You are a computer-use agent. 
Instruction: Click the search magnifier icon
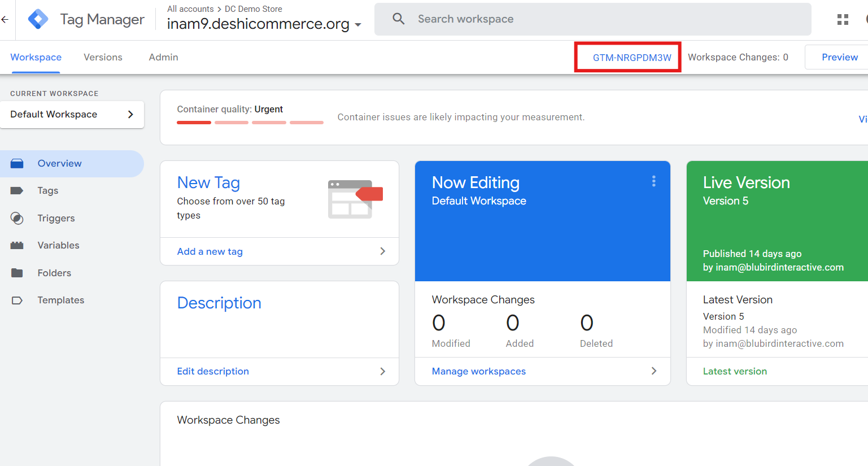(x=399, y=19)
